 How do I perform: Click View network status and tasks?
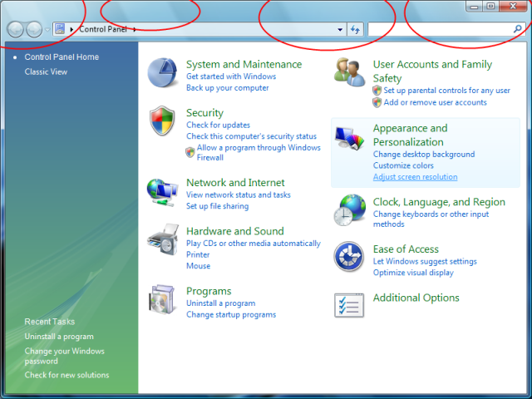[239, 195]
